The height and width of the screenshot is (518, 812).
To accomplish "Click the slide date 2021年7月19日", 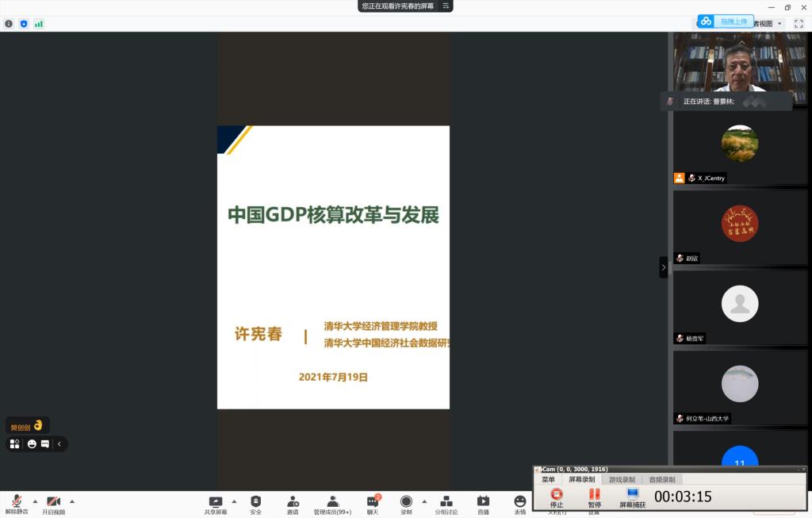I will click(333, 377).
